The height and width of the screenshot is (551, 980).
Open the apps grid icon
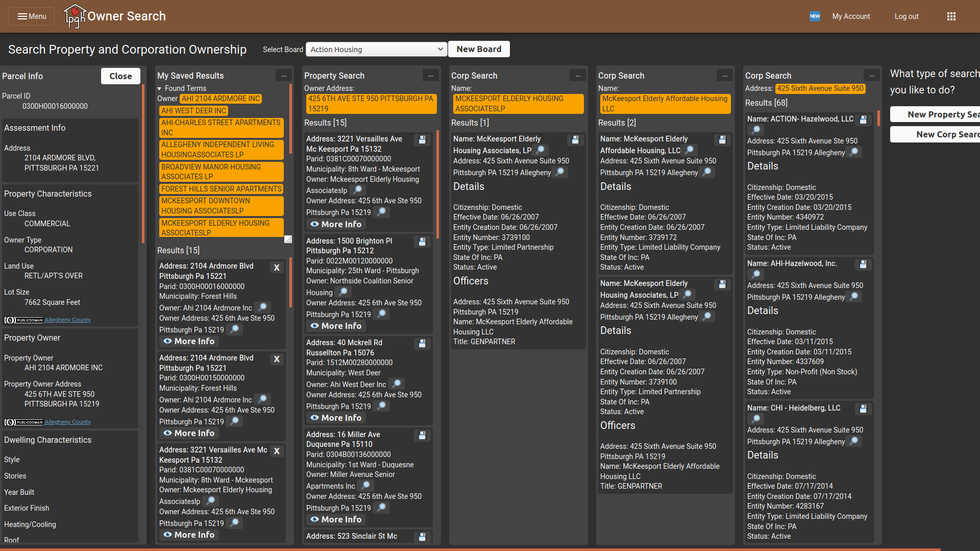[951, 16]
